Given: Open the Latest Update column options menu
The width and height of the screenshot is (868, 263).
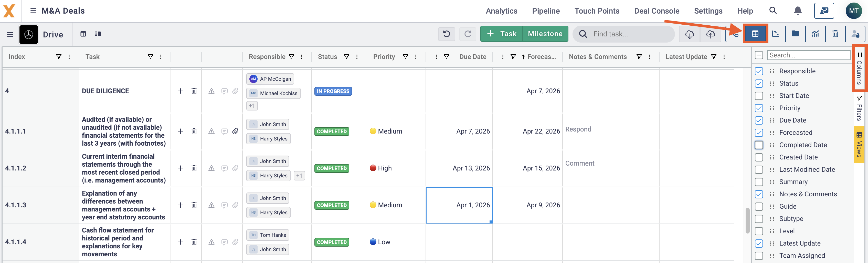Looking at the screenshot, I should [x=724, y=57].
